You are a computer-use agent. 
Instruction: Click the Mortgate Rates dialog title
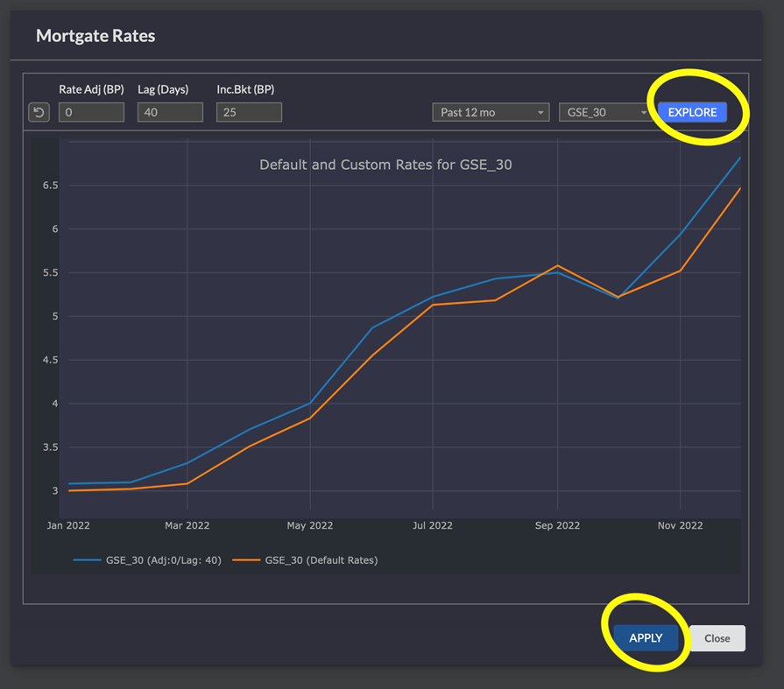(x=95, y=36)
